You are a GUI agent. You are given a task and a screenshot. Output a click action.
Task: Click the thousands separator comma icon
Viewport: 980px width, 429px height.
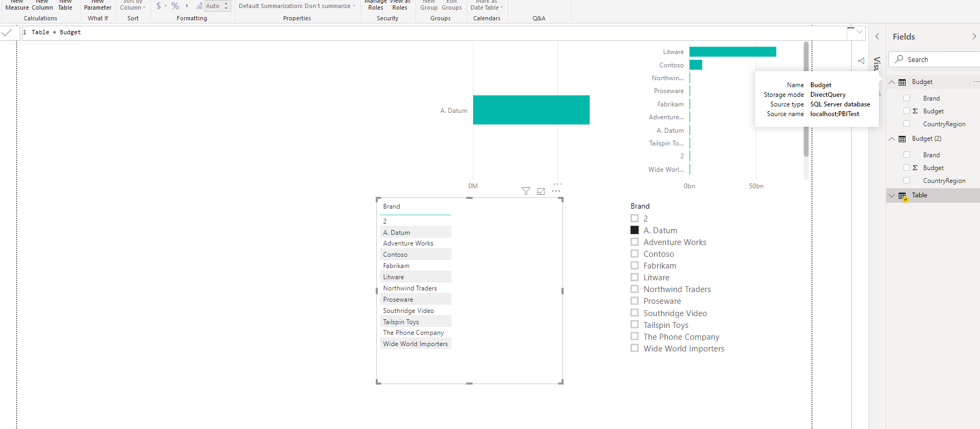(187, 6)
